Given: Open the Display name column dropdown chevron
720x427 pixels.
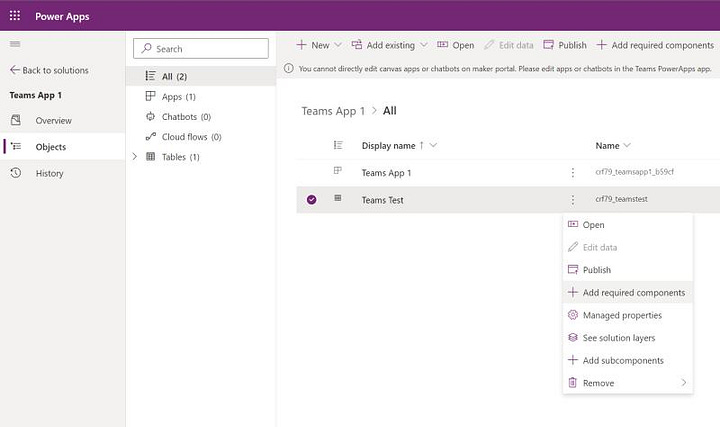Looking at the screenshot, I should pos(433,145).
